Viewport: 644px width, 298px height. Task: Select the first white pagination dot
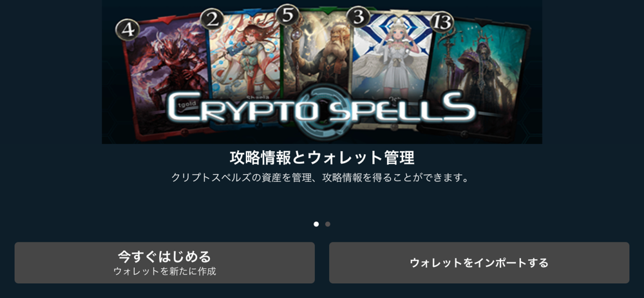pyautogui.click(x=316, y=224)
